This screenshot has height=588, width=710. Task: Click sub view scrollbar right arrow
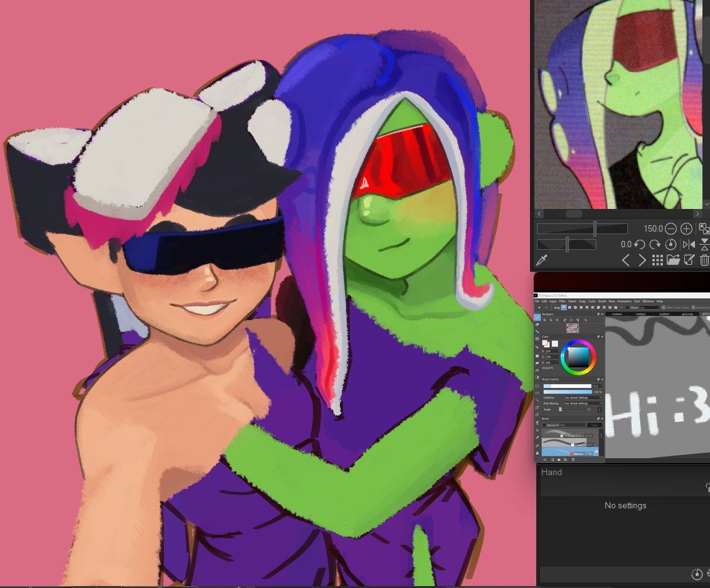pyautogui.click(x=697, y=213)
